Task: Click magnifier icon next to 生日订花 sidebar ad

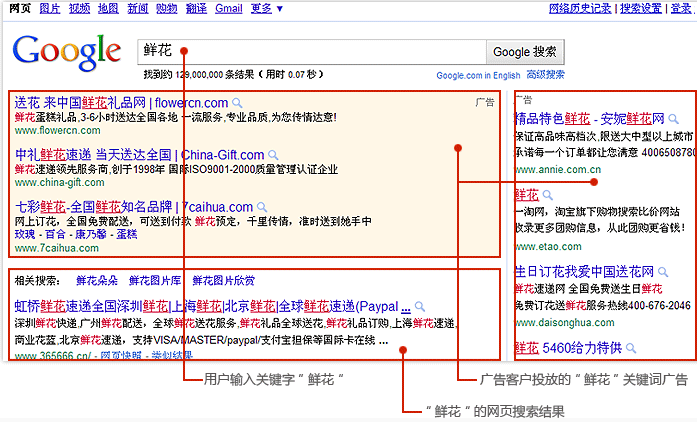Action: (x=662, y=272)
